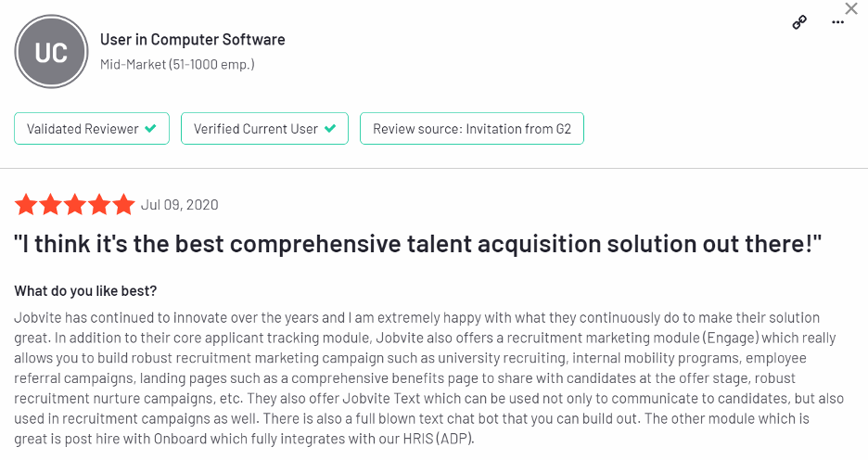Click the Verified Current User checkmark icon
Image resolution: width=868 pixels, height=460 pixels.
330,128
